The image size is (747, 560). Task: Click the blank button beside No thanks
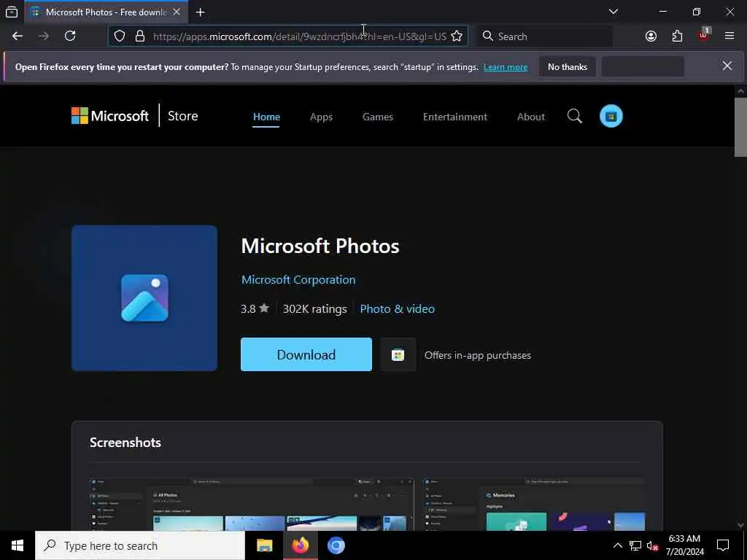tap(643, 67)
